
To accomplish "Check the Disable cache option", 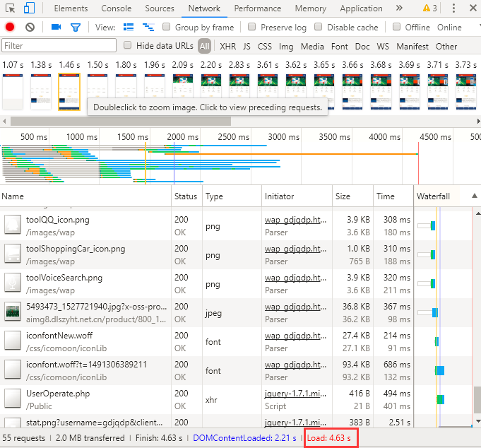I will pyautogui.click(x=319, y=27).
